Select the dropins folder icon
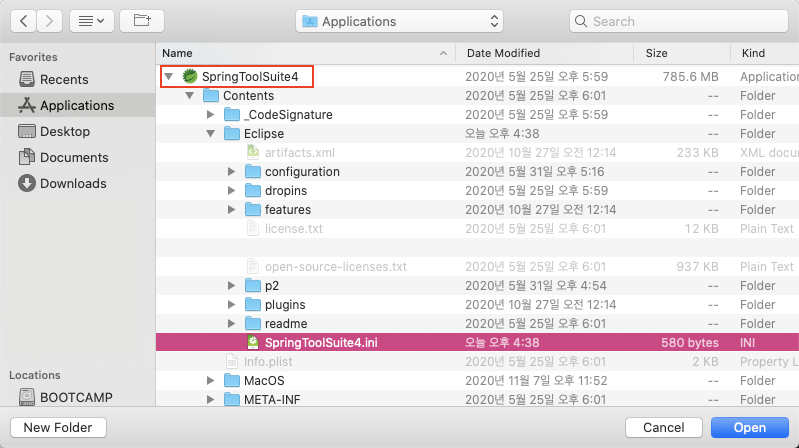 click(x=253, y=191)
